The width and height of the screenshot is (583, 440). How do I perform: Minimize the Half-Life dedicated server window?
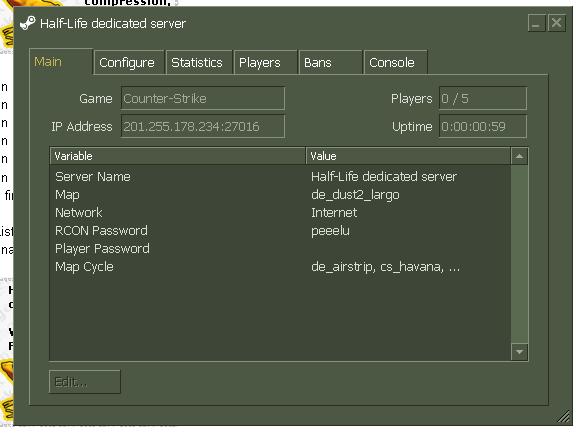coord(536,23)
